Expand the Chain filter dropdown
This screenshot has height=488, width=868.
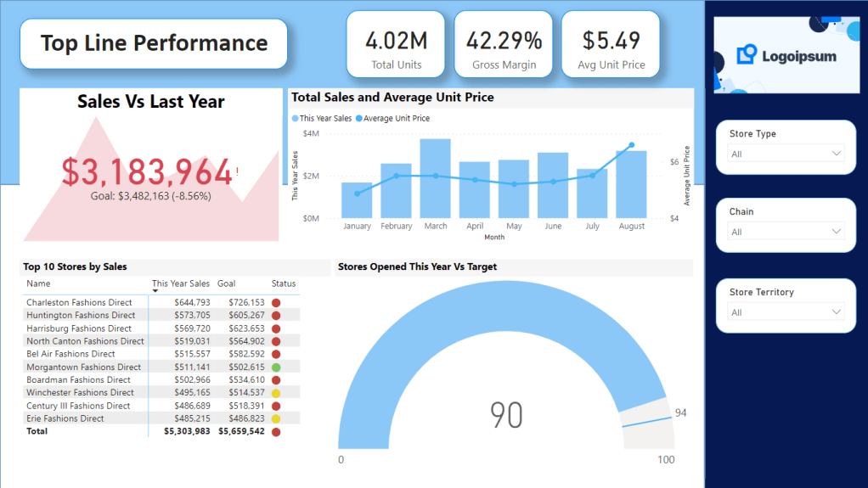click(x=786, y=232)
